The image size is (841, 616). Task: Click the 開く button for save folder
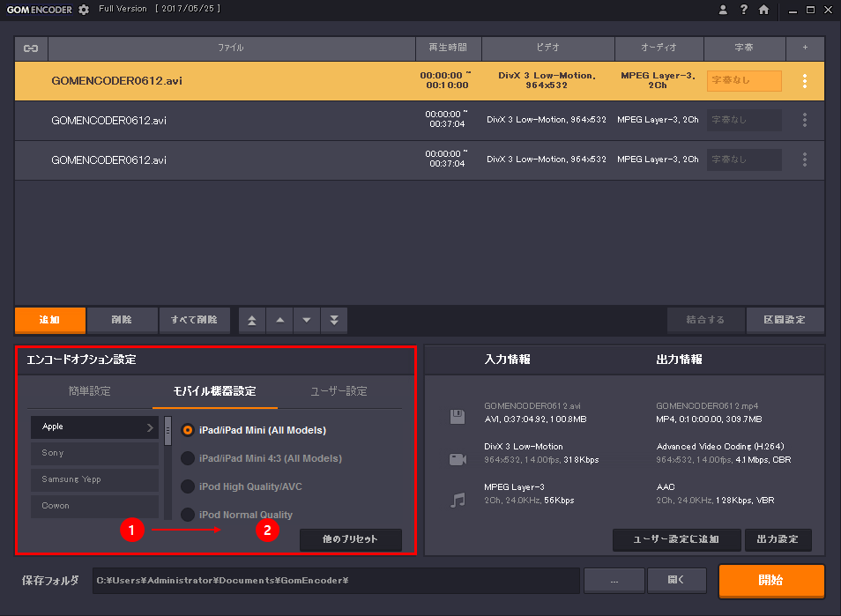click(676, 581)
